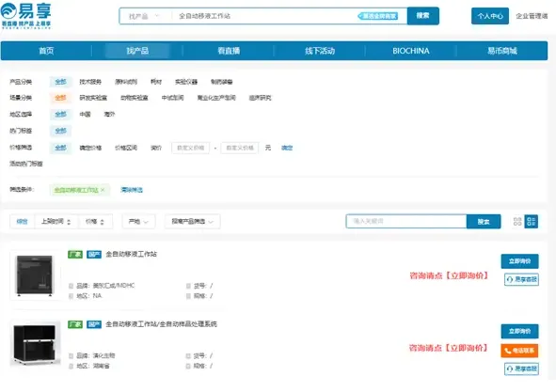The height and width of the screenshot is (392, 556).
Task: Click the 个人中心 button in the header
Action: (x=490, y=16)
